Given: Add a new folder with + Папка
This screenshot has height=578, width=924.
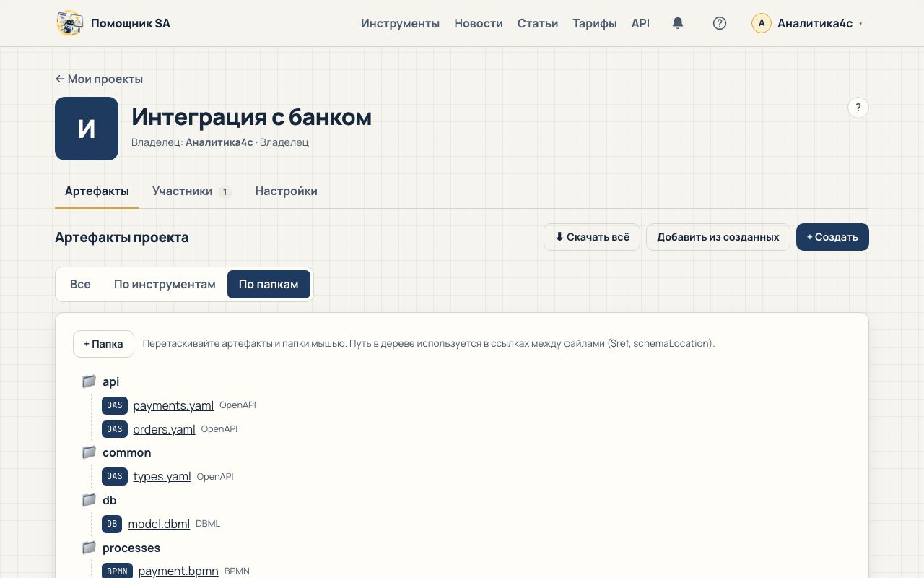Looking at the screenshot, I should coord(103,344).
